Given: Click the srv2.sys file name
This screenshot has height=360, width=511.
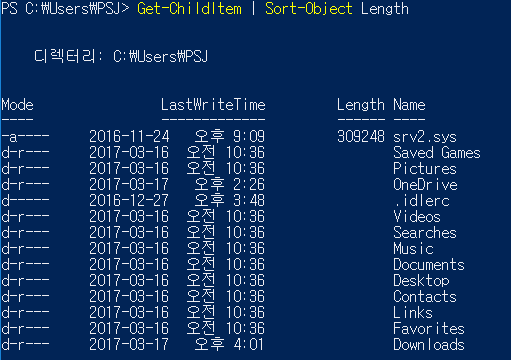Looking at the screenshot, I should pyautogui.click(x=425, y=137).
